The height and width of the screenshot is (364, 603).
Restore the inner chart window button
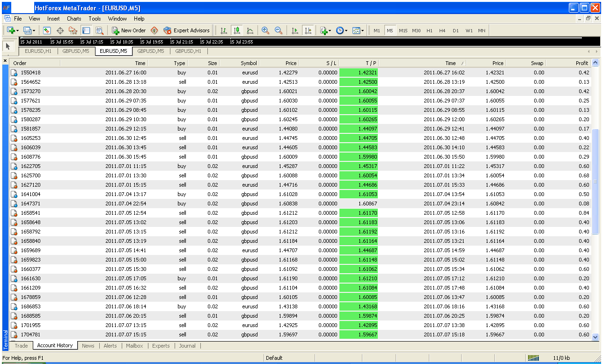click(x=588, y=19)
